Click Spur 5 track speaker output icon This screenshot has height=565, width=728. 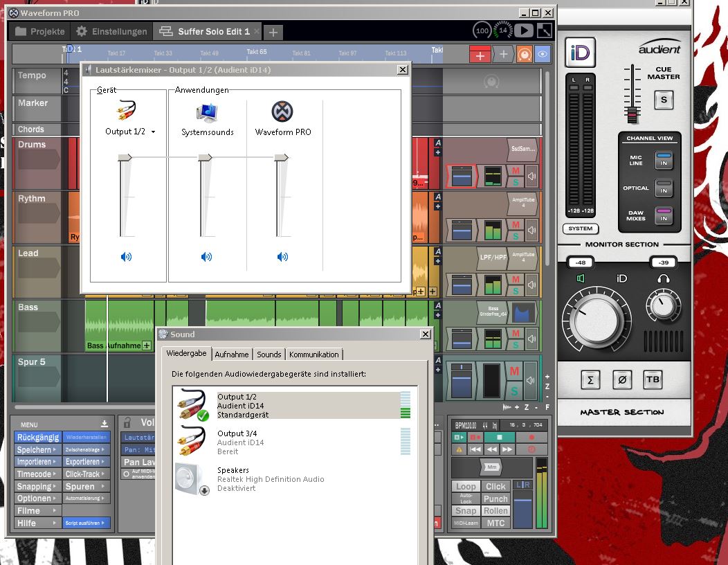pos(531,381)
